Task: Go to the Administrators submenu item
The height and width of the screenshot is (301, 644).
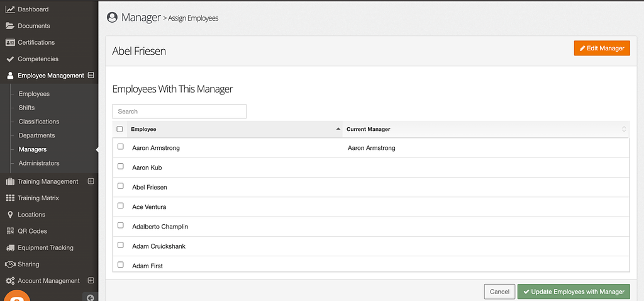Action: pyautogui.click(x=39, y=163)
